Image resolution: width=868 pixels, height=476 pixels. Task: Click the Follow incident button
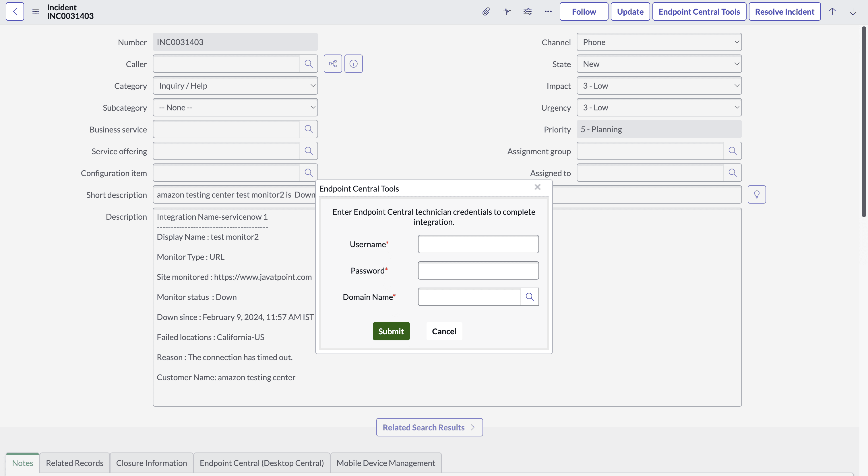coord(584,11)
